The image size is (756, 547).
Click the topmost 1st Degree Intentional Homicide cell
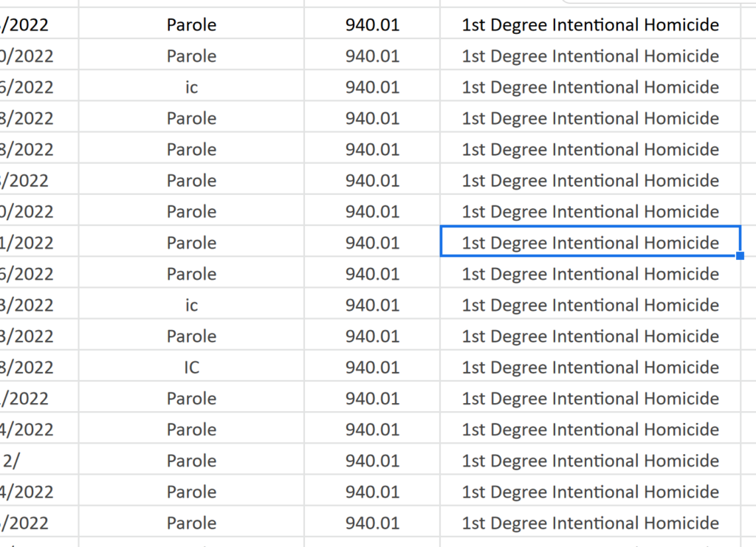590,25
